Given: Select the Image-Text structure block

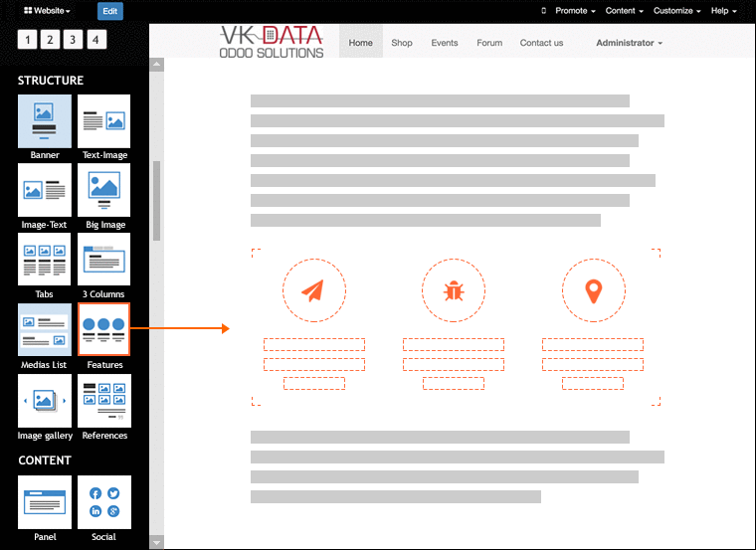Looking at the screenshot, I should [45, 190].
